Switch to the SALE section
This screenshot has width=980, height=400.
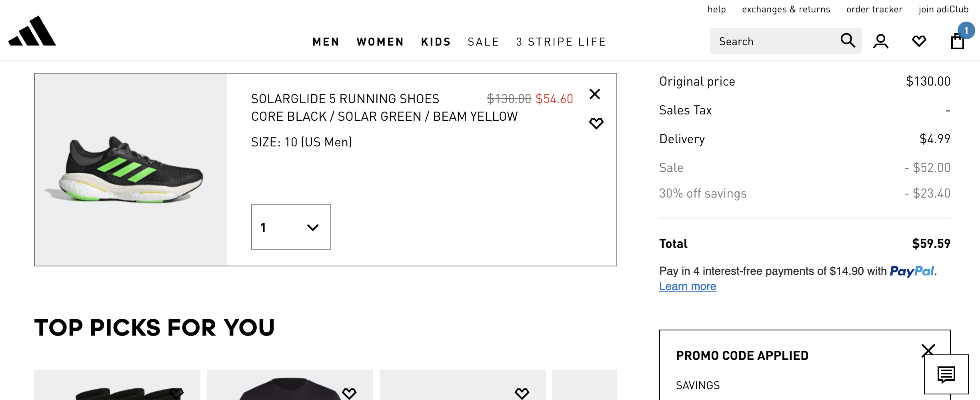coord(484,41)
